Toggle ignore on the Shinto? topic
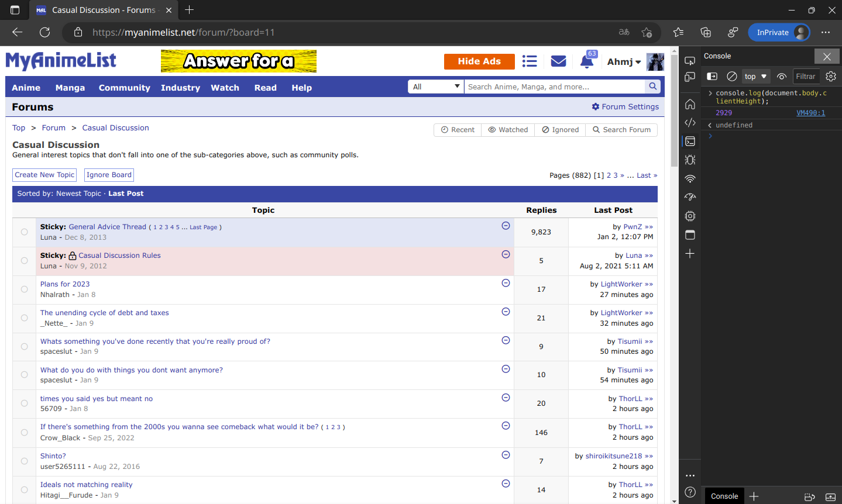This screenshot has width=842, height=504. click(x=505, y=454)
